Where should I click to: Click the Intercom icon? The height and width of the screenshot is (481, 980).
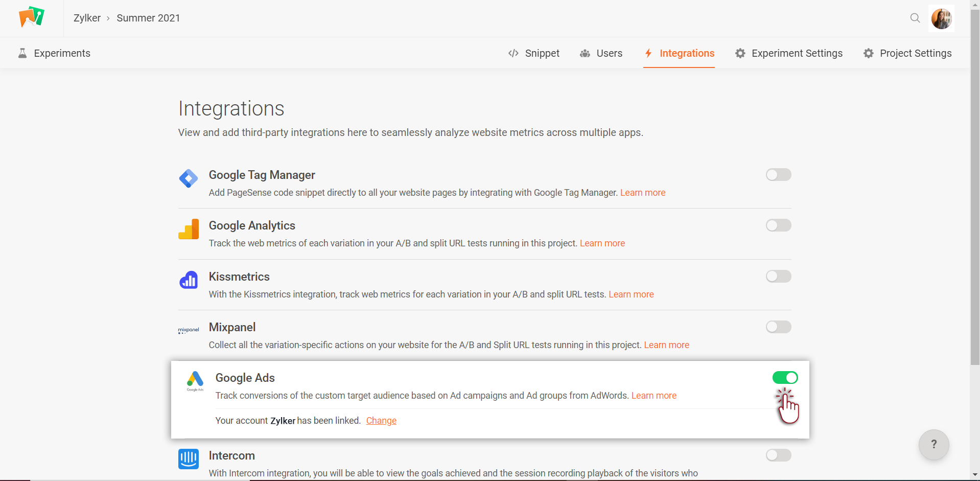pos(189,459)
